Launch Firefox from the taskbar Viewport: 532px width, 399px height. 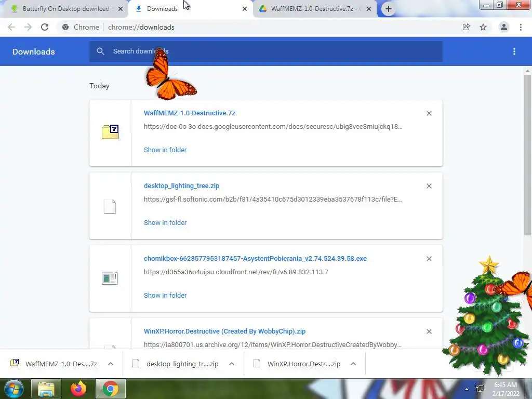point(78,389)
